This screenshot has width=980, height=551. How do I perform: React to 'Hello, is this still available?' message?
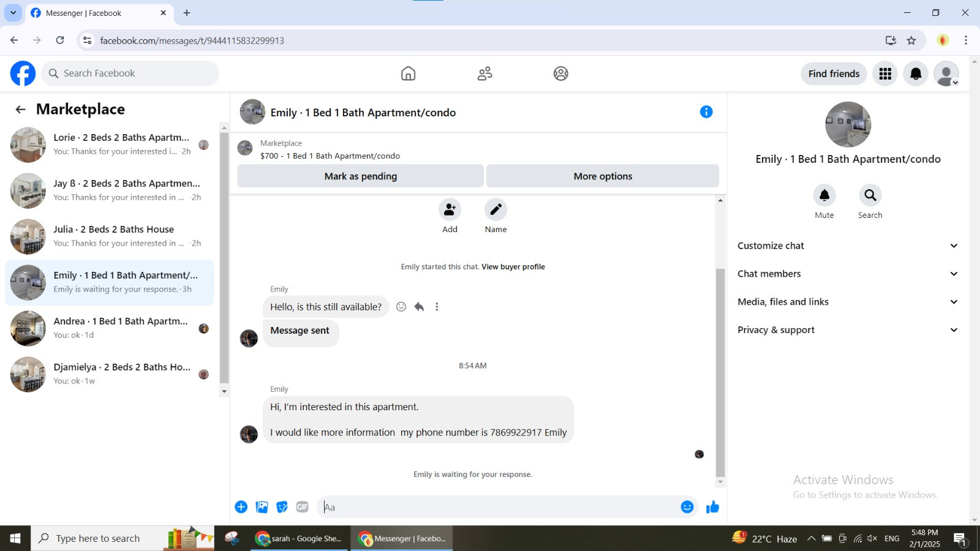(x=401, y=307)
